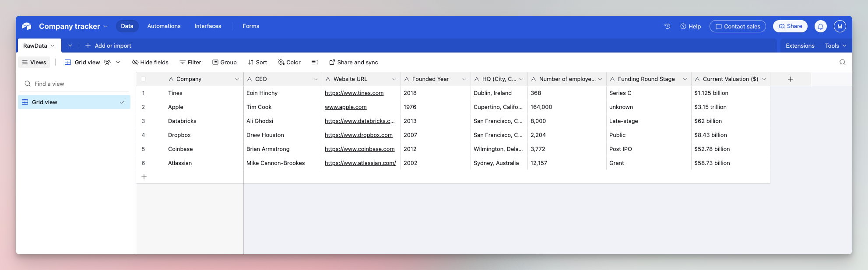Open the Sort option
868x270 pixels.
click(x=257, y=62)
